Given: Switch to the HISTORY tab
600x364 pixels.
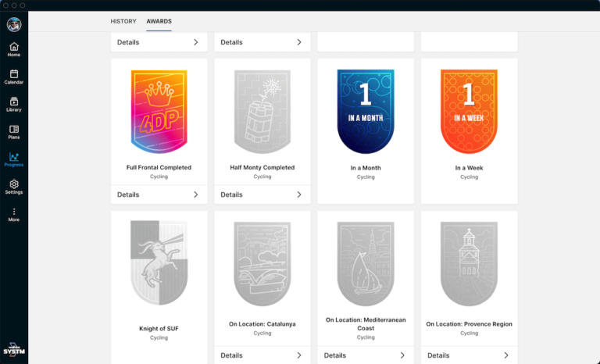Looking at the screenshot, I should coord(123,21).
